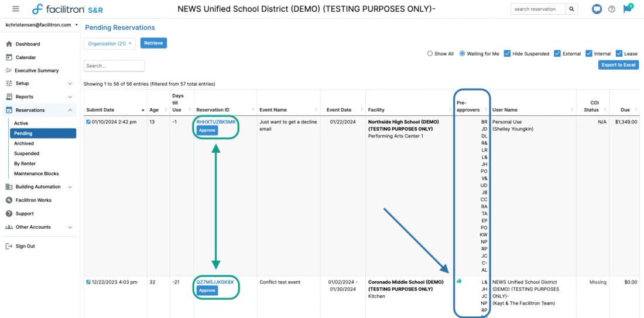Screen dimensions: 644x318
Task: Open the help question mark icon
Action: point(612,9)
